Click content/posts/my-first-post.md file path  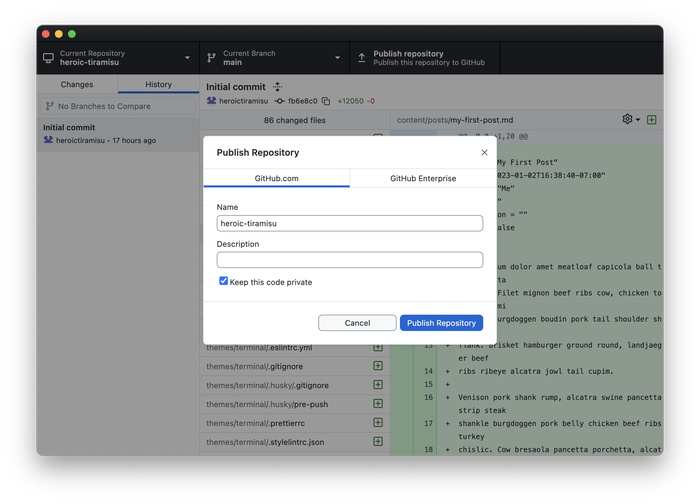coord(455,120)
